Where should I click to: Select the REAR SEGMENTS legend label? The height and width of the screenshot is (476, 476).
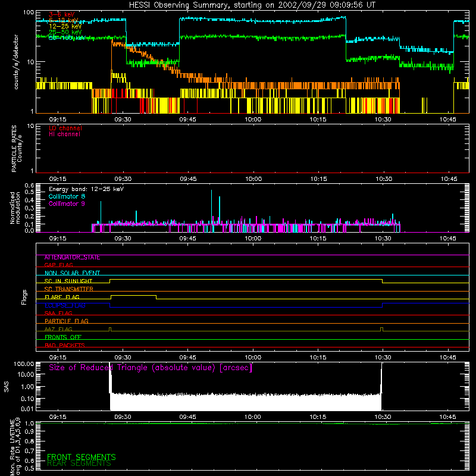[79, 464]
